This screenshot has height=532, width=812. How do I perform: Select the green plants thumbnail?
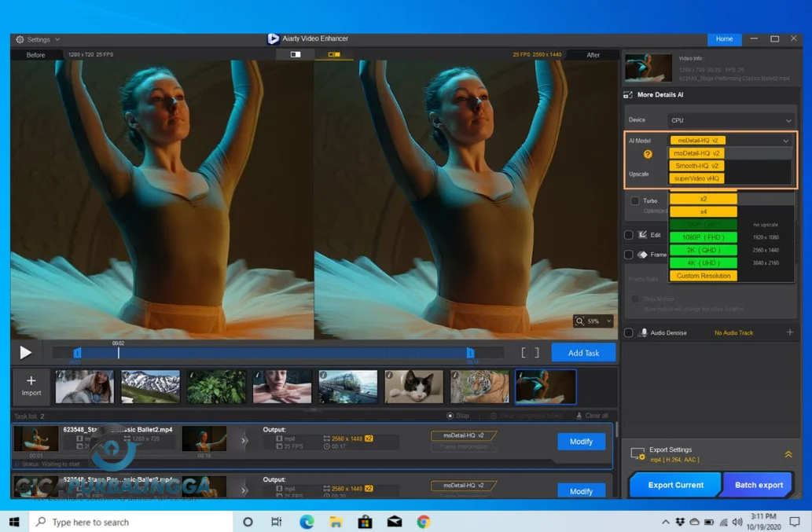point(216,387)
